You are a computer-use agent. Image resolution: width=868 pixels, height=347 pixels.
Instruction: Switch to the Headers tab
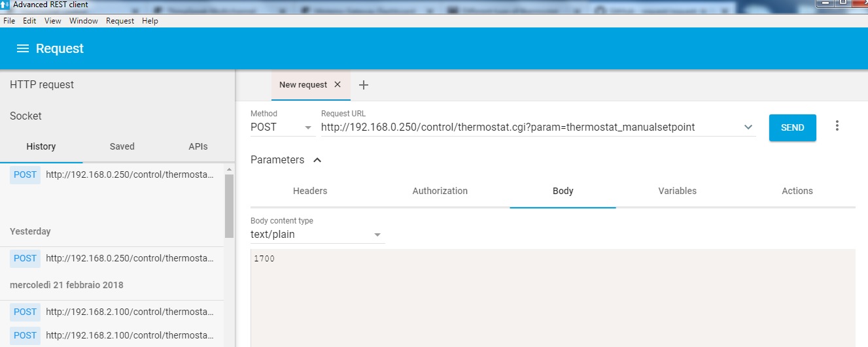click(310, 191)
